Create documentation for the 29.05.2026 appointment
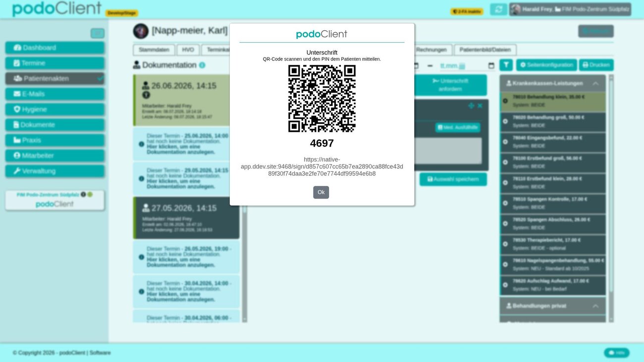Image resolution: width=644 pixels, height=362 pixels. tap(186, 178)
